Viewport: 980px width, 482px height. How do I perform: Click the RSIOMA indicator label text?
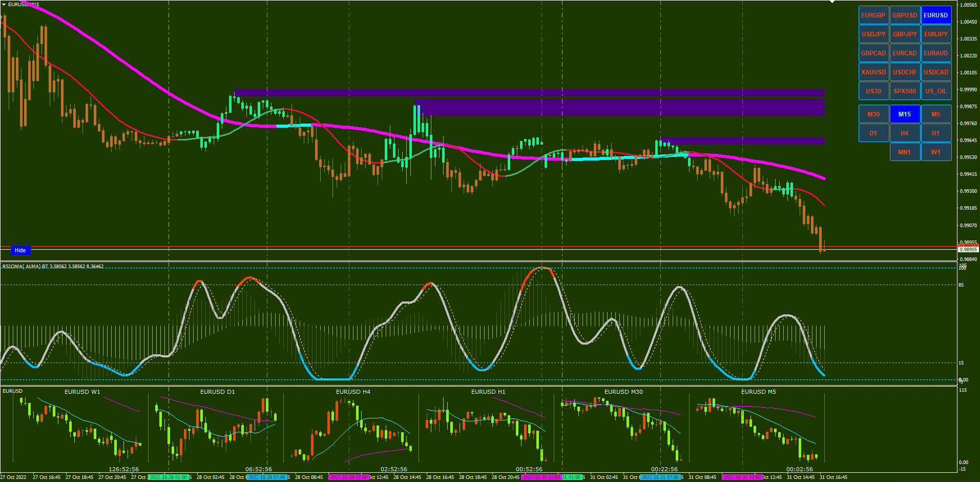click(53, 267)
